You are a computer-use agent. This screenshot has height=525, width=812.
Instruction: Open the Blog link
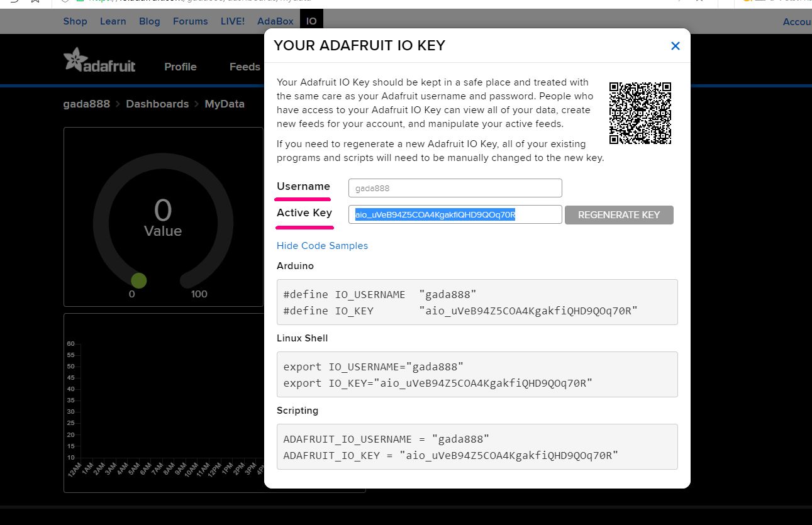click(x=150, y=21)
